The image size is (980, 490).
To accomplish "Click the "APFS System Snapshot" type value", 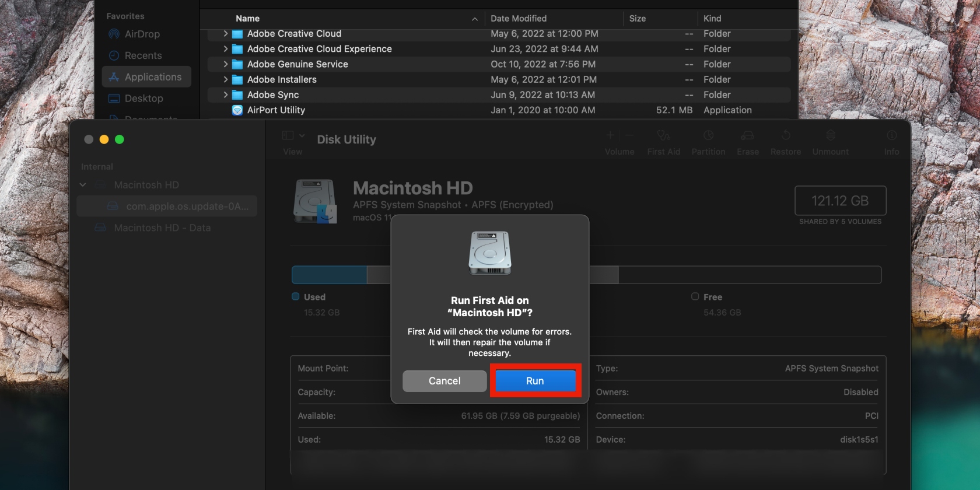I will click(x=831, y=369).
